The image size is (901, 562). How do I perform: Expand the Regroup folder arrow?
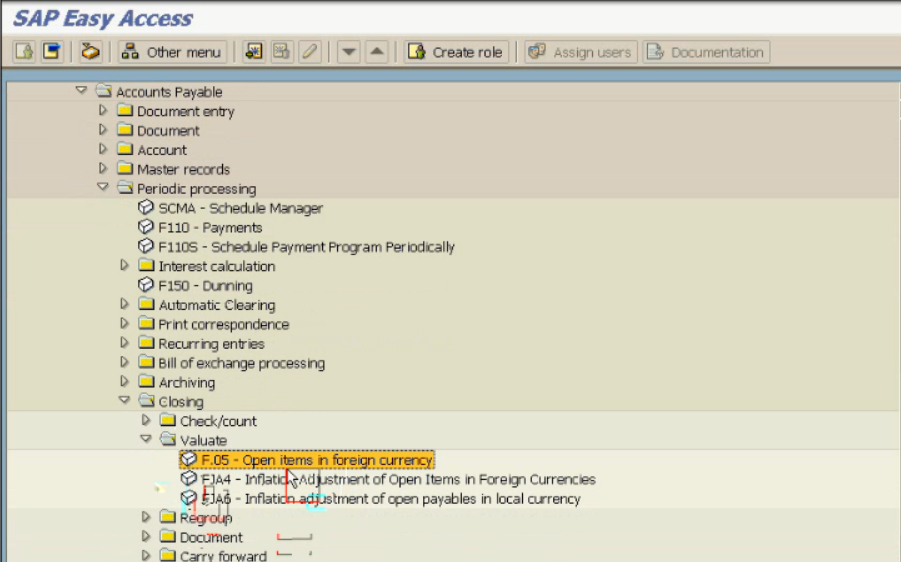pos(146,517)
